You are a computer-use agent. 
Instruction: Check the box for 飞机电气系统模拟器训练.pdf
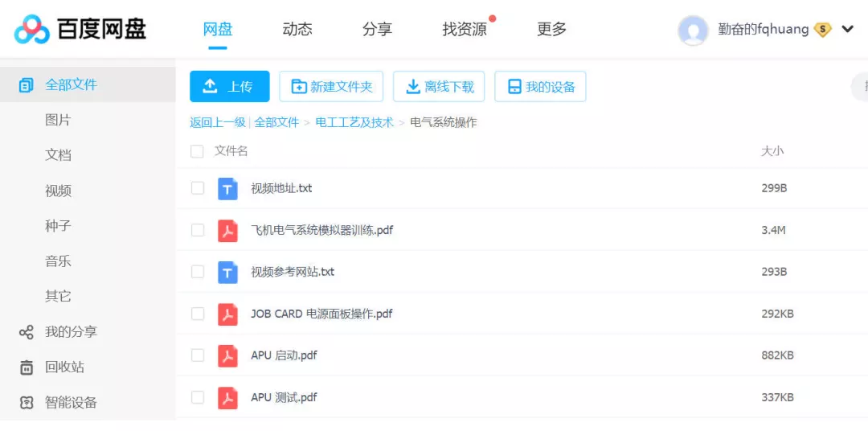[x=197, y=230]
